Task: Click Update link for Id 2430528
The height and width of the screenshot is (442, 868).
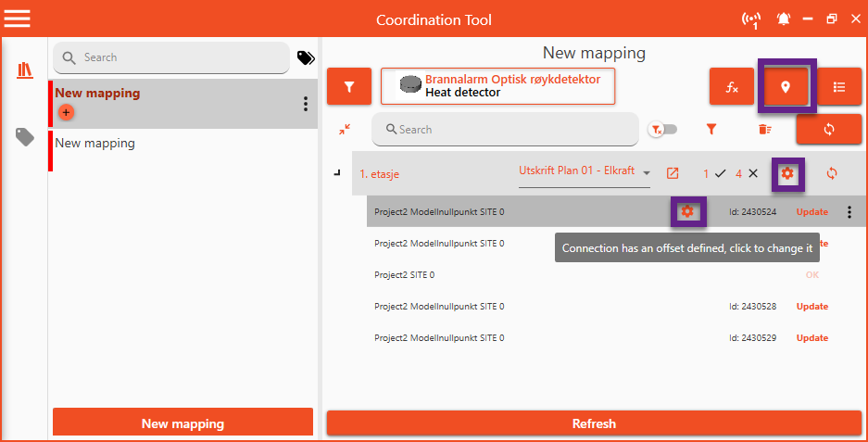Action: (x=812, y=307)
